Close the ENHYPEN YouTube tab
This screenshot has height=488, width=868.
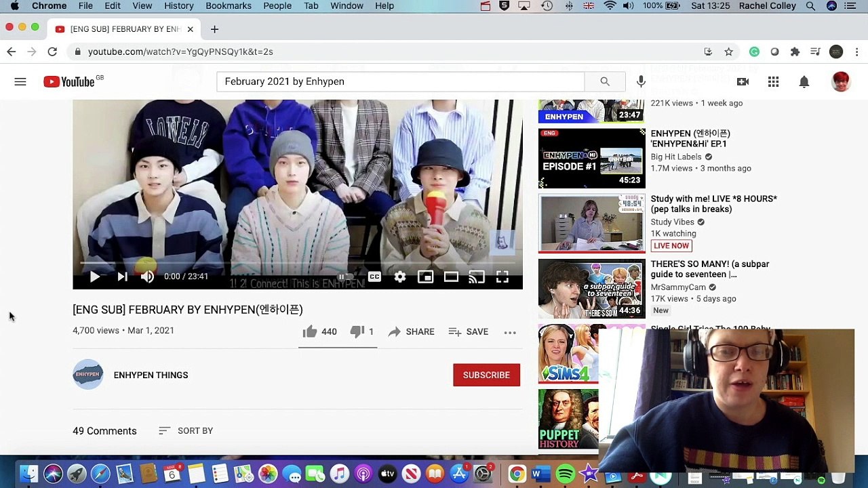click(x=191, y=29)
